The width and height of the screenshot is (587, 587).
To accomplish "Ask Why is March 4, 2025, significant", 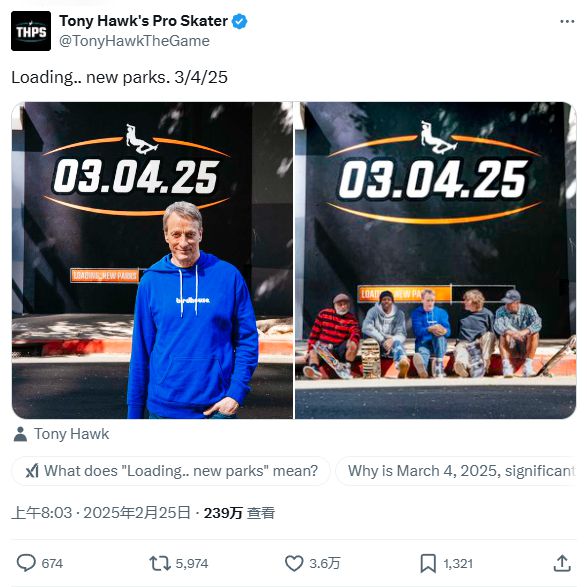I will click(455, 471).
